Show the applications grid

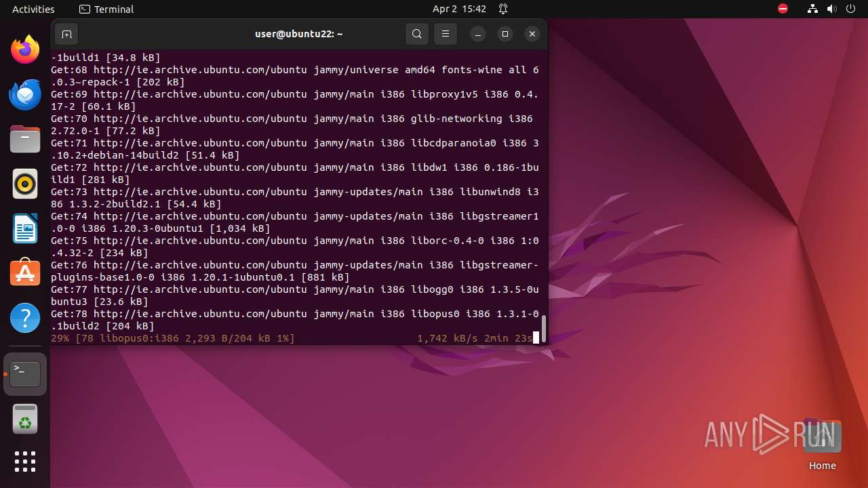[x=25, y=462]
